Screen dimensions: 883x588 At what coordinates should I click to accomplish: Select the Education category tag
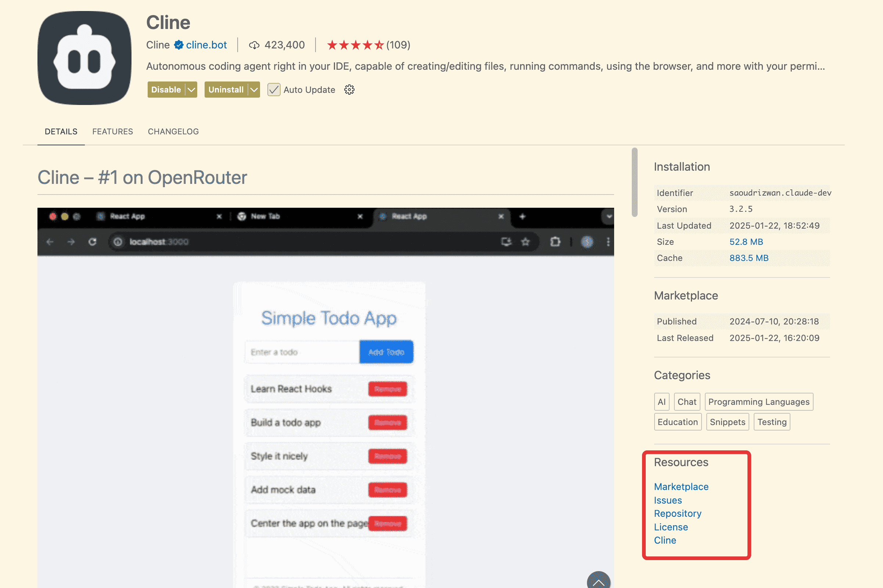677,422
